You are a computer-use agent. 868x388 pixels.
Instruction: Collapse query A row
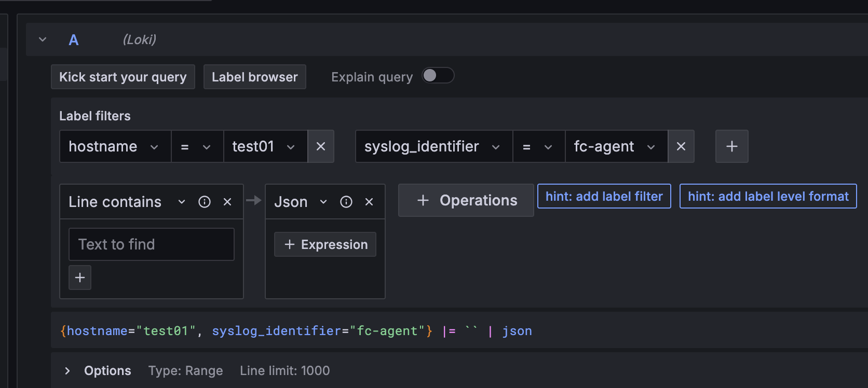(x=43, y=39)
